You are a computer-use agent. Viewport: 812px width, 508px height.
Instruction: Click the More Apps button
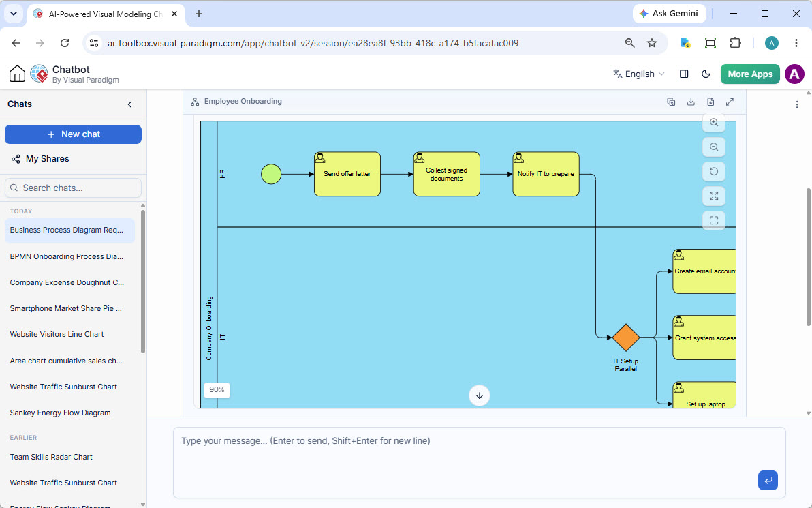pos(750,74)
